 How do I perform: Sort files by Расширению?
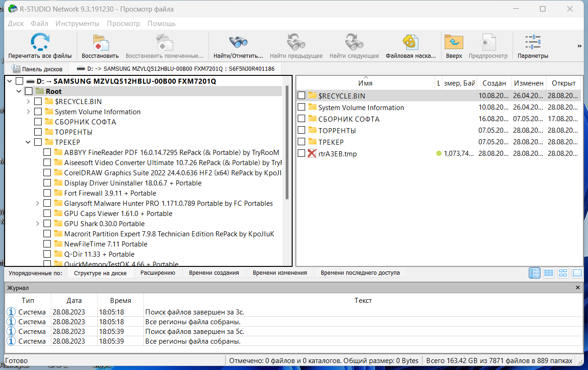158,273
